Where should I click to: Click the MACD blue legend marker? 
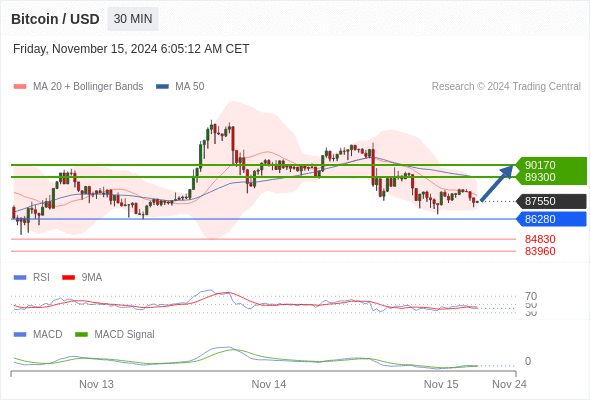coord(20,334)
